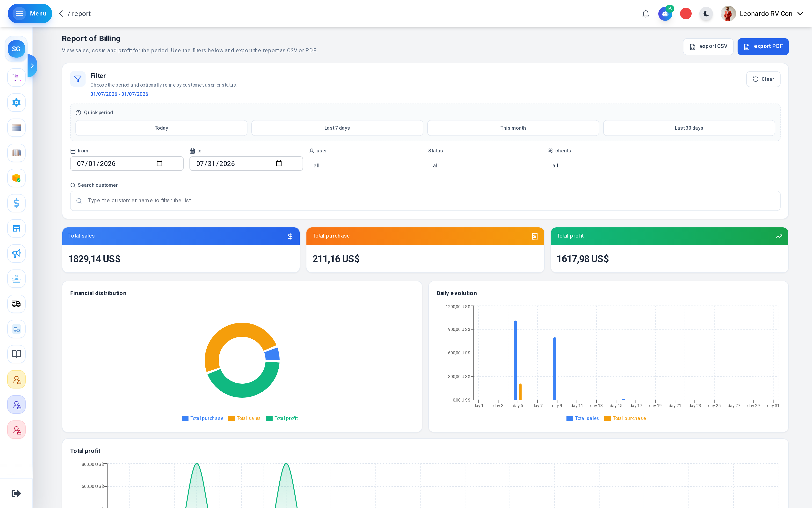Click the from date input field
This screenshot has width=812, height=508.
126,164
